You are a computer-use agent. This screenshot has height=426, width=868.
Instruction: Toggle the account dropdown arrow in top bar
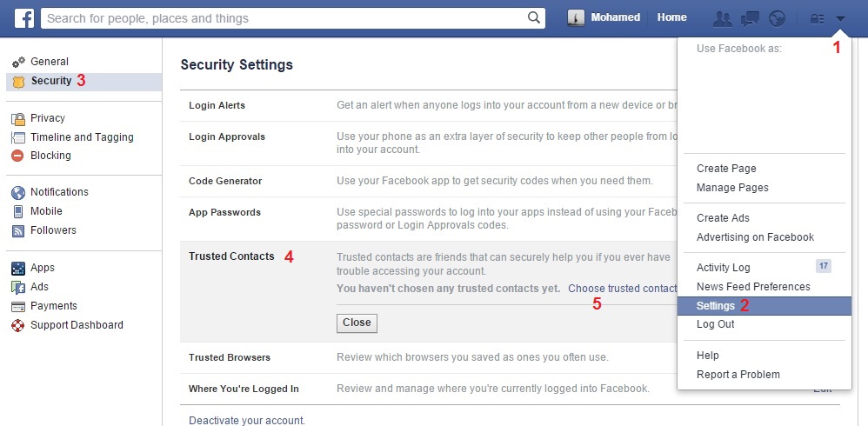840,19
